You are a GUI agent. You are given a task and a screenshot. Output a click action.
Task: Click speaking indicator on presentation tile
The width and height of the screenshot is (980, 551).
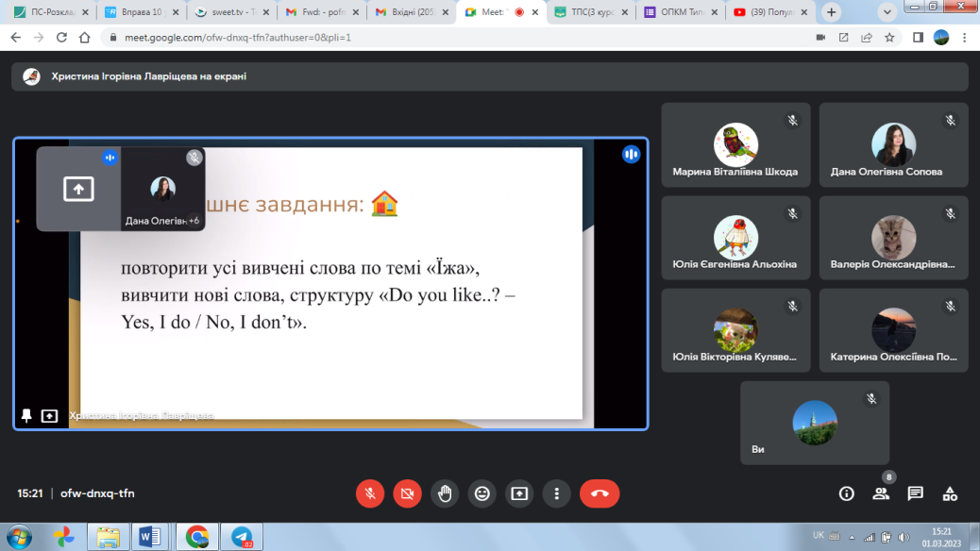(x=631, y=155)
